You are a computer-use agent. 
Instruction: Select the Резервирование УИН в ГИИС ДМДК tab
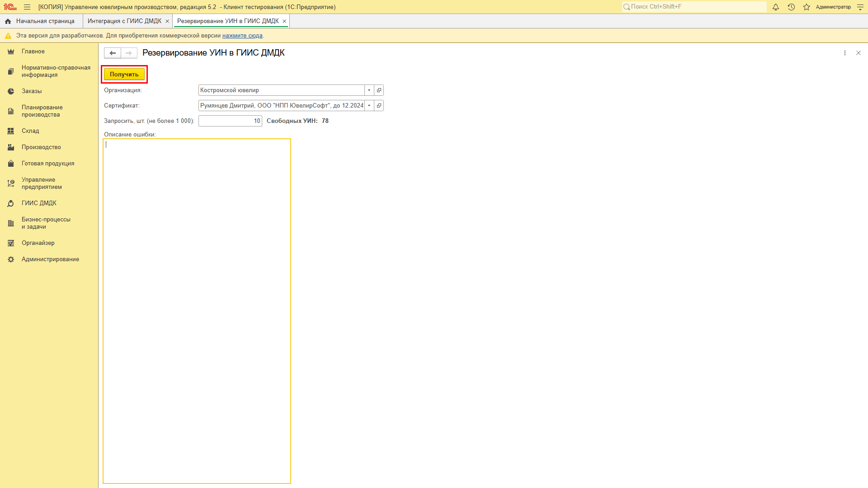[x=228, y=21]
